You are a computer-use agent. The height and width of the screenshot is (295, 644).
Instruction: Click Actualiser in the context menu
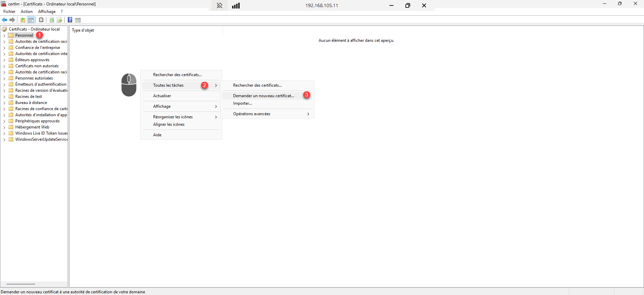162,96
